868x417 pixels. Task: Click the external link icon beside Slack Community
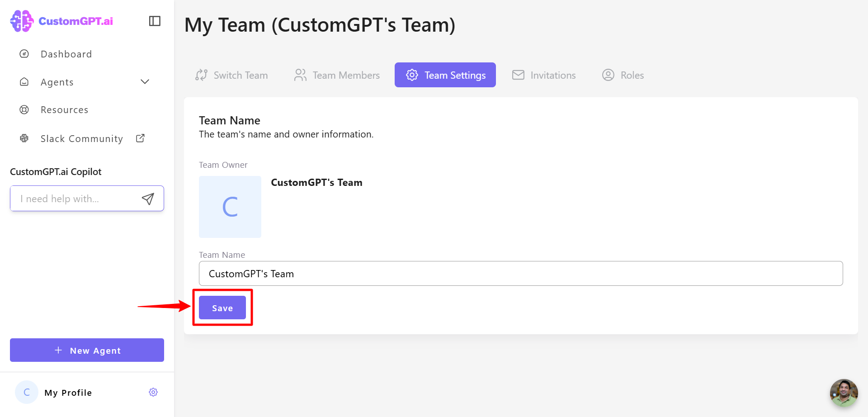(141, 138)
